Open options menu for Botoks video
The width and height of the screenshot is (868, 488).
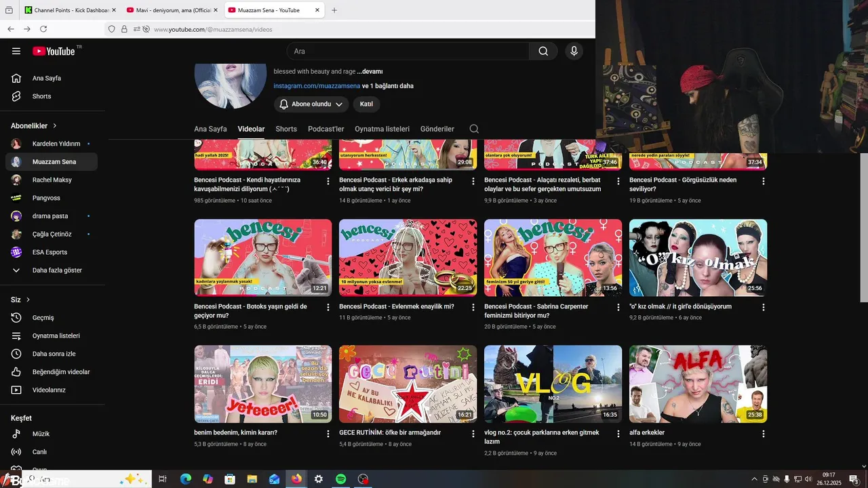[328, 307]
